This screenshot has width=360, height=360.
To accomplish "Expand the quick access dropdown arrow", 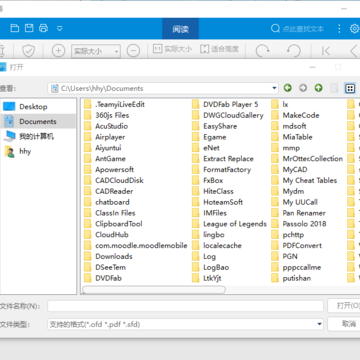I will pyautogui.click(x=60, y=29).
